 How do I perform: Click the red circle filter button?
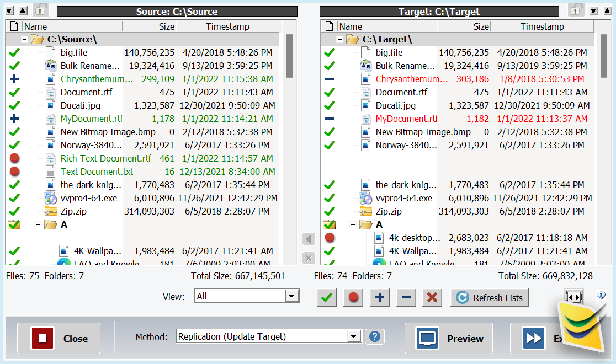353,298
